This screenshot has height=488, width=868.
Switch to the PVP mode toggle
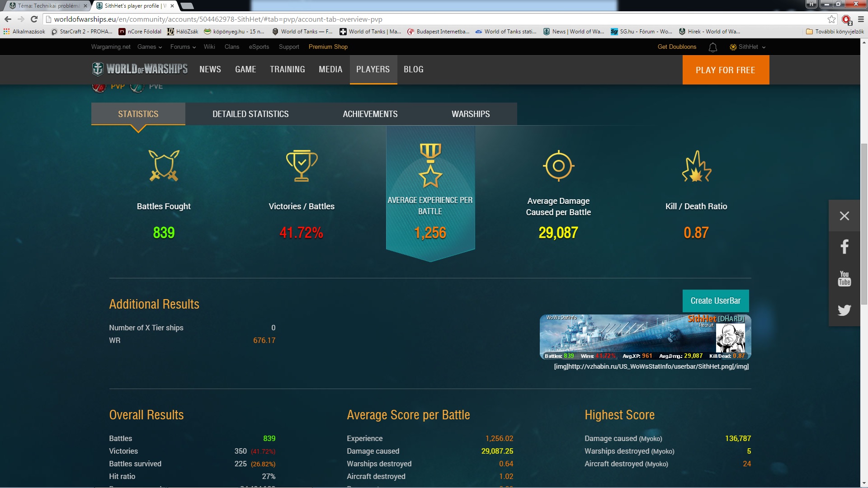[x=109, y=86]
